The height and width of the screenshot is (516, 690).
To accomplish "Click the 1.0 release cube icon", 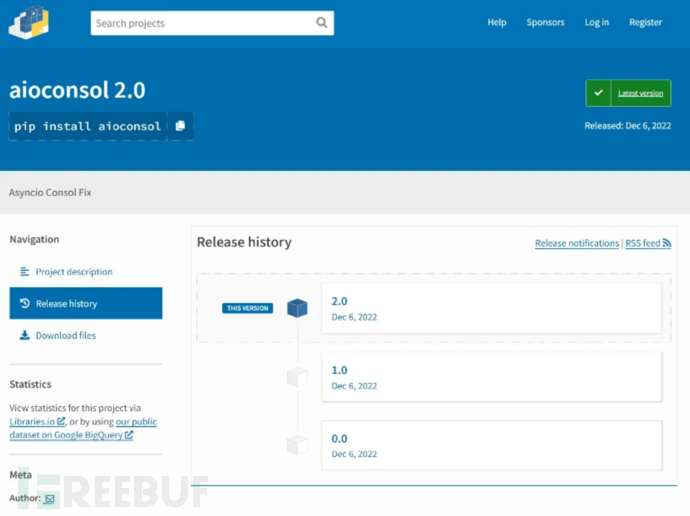I will (297, 377).
